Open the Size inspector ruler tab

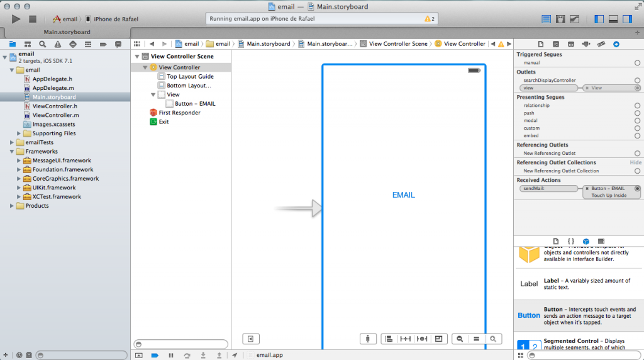601,44
